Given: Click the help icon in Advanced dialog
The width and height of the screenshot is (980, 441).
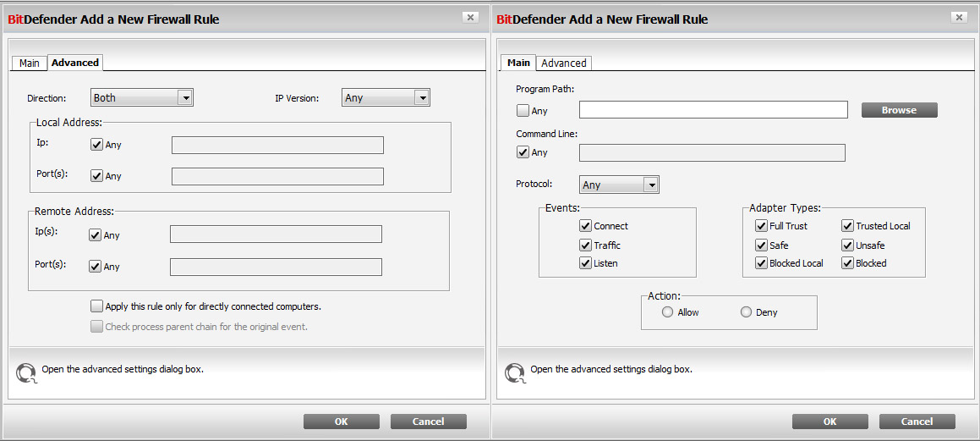Looking at the screenshot, I should pyautogui.click(x=25, y=372).
